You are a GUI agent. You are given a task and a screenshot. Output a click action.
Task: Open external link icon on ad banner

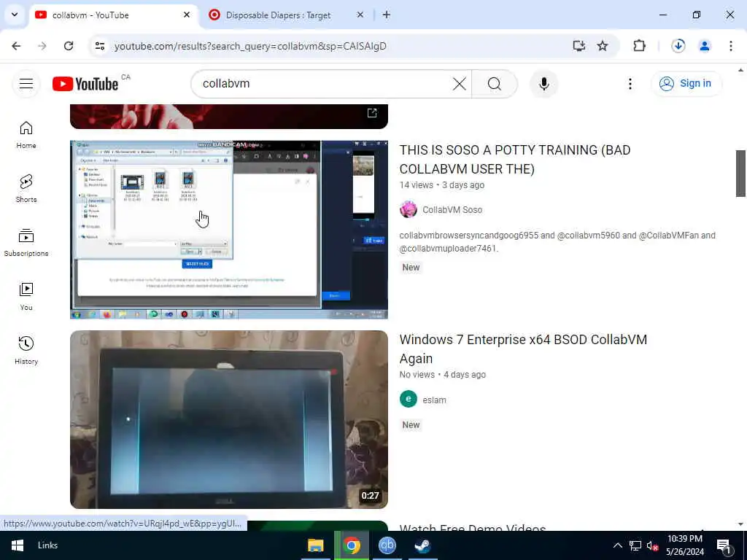[372, 113]
